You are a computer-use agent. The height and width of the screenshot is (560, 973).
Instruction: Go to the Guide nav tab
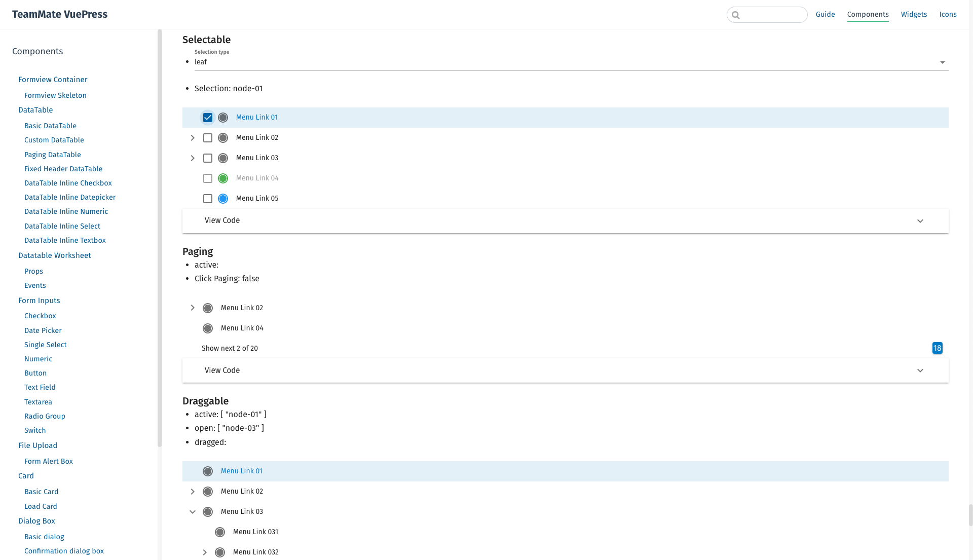(x=825, y=14)
